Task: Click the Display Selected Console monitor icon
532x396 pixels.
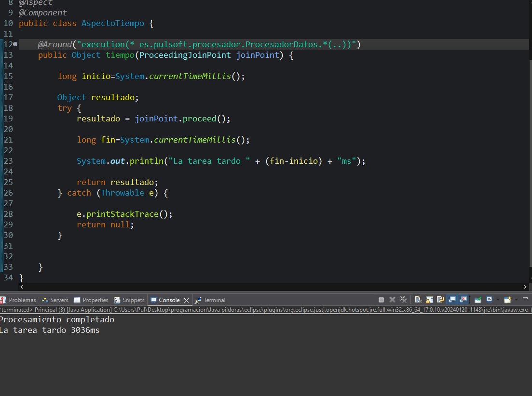Action: click(489, 300)
